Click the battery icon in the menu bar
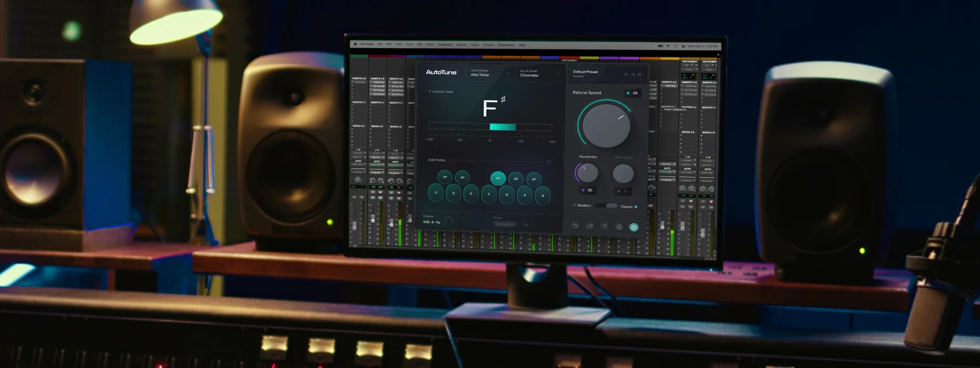Screen dimensions: 980x368 point(660,46)
